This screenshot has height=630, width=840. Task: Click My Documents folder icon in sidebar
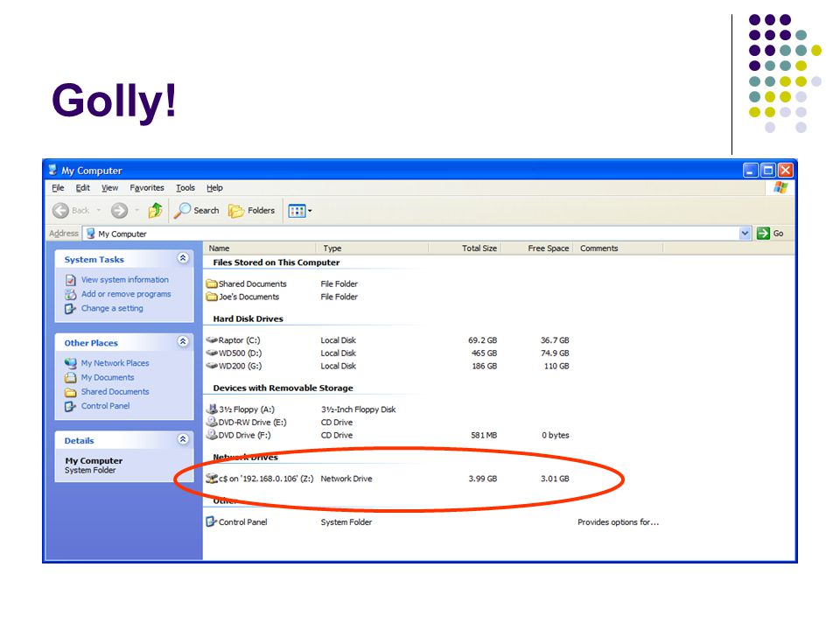[x=71, y=378]
